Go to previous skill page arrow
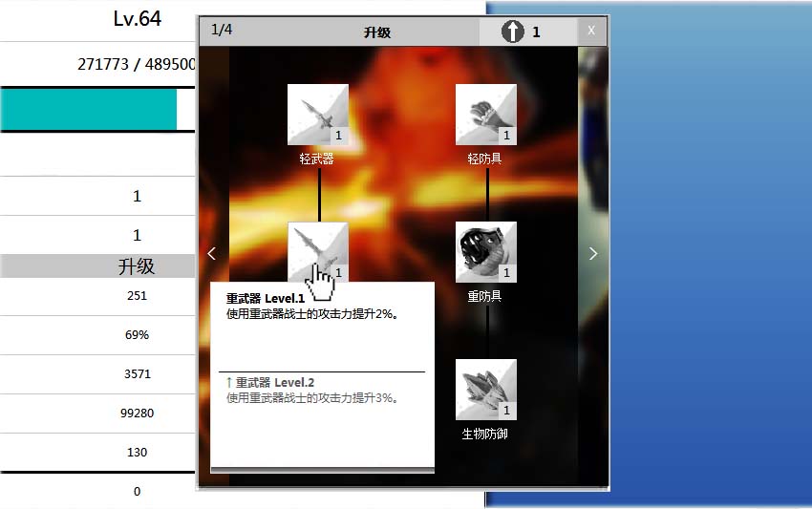This screenshot has width=812, height=509. click(x=212, y=254)
